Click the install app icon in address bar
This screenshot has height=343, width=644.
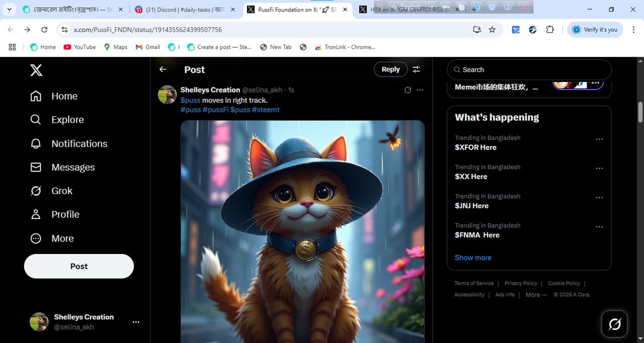click(477, 30)
